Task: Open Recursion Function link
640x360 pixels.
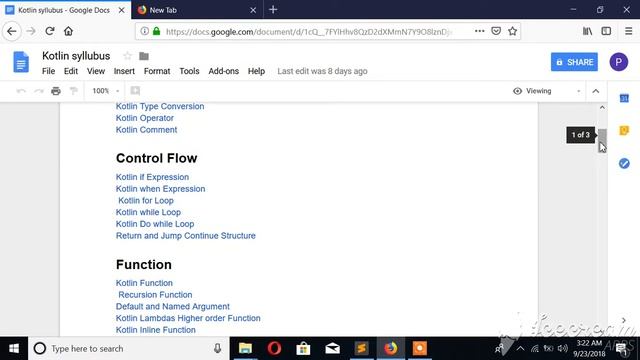Action: (x=155, y=295)
